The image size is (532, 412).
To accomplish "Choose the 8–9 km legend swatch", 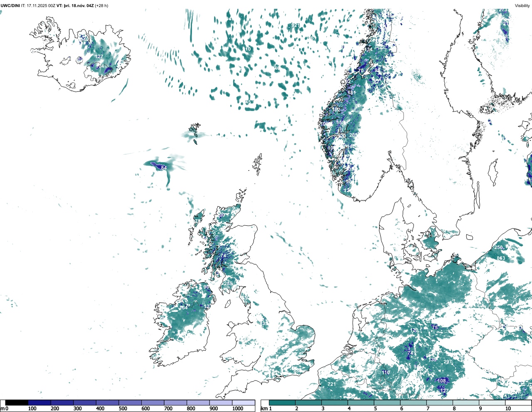I will pos(466,403).
